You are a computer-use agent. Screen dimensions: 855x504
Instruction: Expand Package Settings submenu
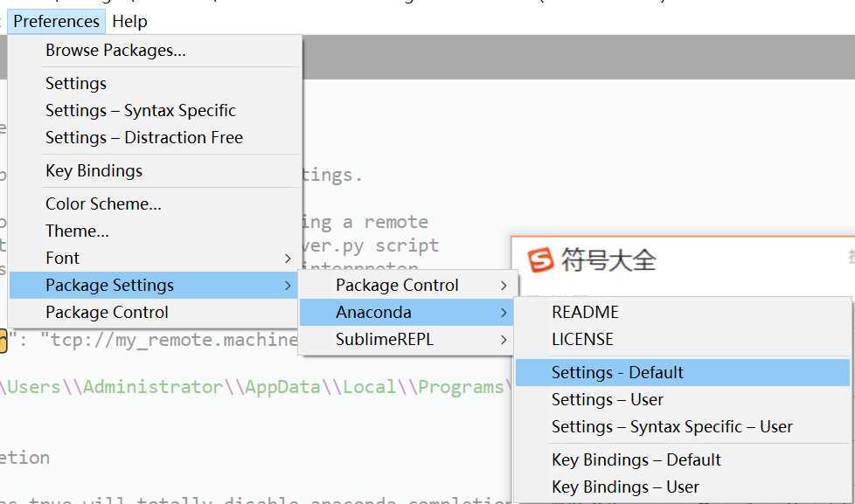(155, 285)
